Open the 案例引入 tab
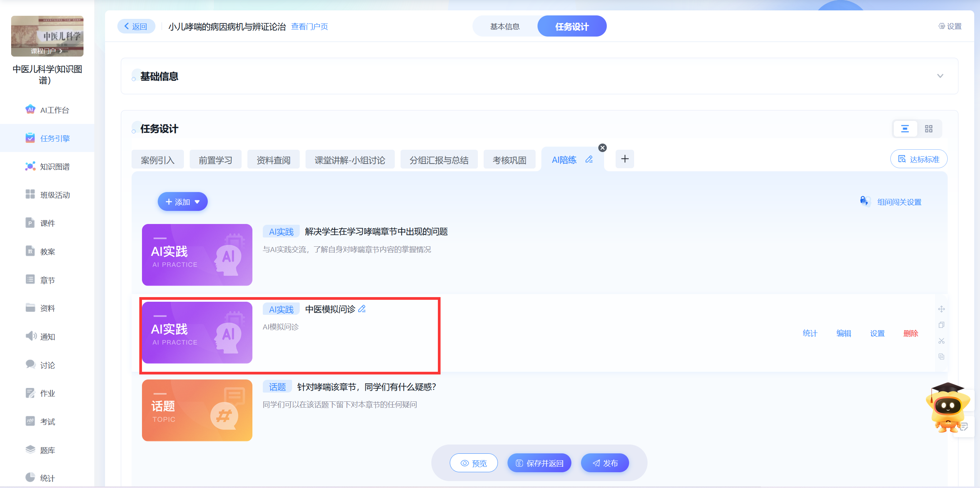 coord(157,160)
